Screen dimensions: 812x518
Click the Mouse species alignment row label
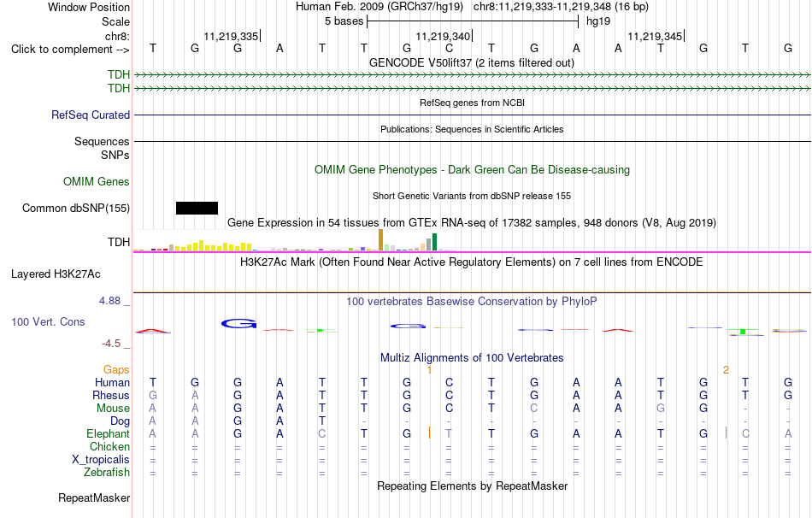[x=113, y=409]
